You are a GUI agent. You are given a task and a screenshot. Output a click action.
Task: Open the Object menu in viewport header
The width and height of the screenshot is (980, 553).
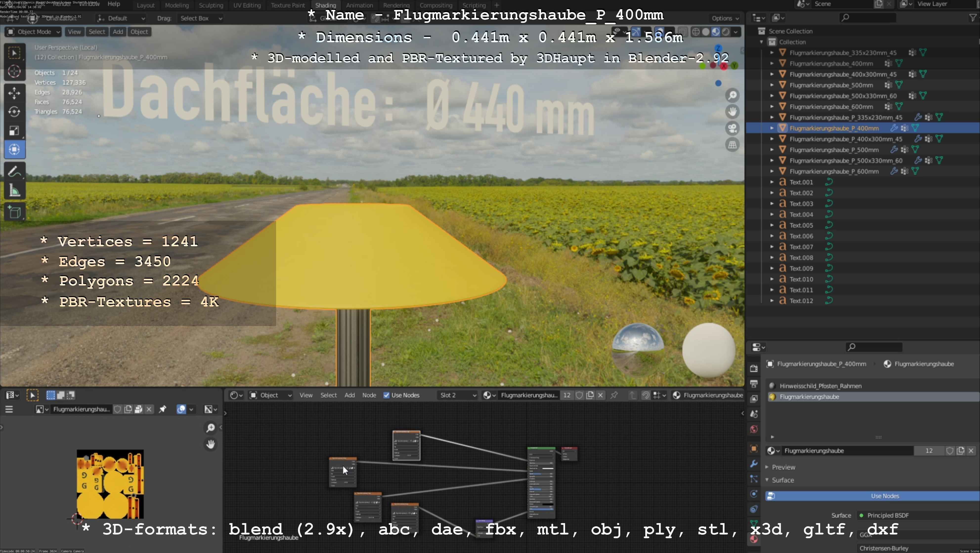(x=139, y=32)
